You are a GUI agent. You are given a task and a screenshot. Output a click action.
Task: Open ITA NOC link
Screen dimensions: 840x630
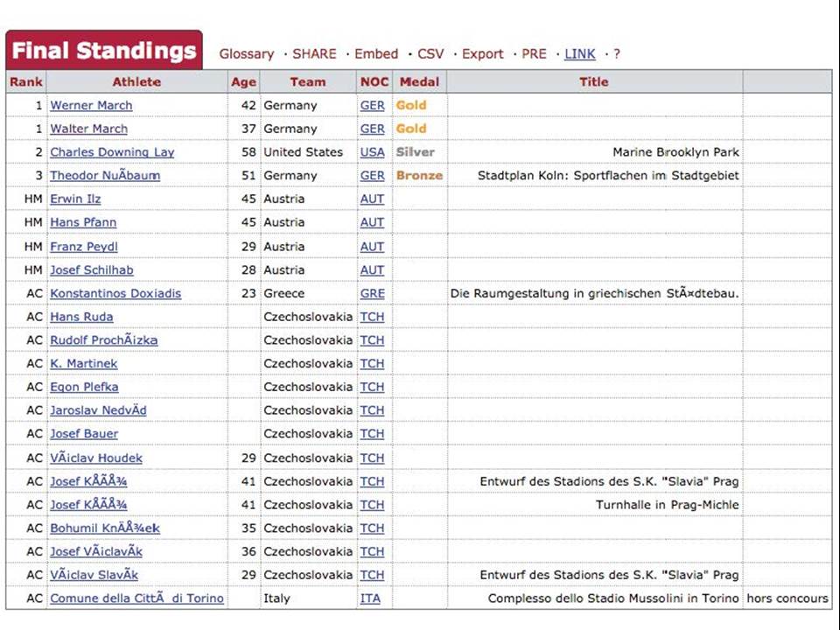tap(370, 598)
